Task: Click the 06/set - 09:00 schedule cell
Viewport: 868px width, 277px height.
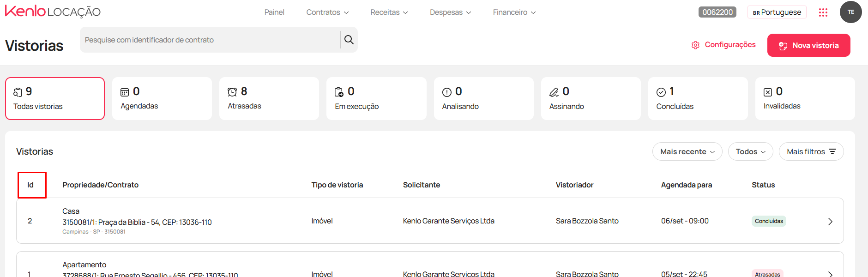Action: (685, 221)
